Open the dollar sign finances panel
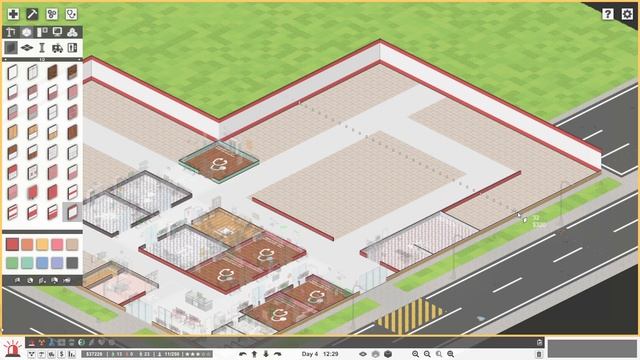640x360 pixels. 62,354
